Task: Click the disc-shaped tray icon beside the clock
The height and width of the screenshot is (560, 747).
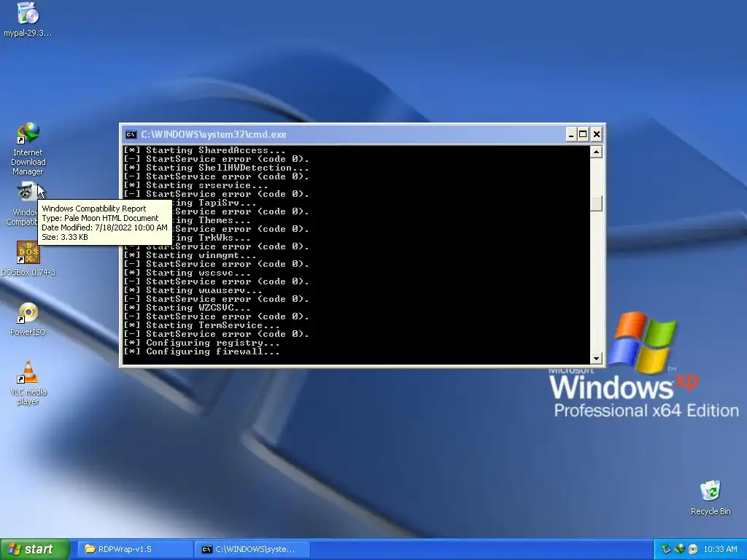Action: pos(693,550)
